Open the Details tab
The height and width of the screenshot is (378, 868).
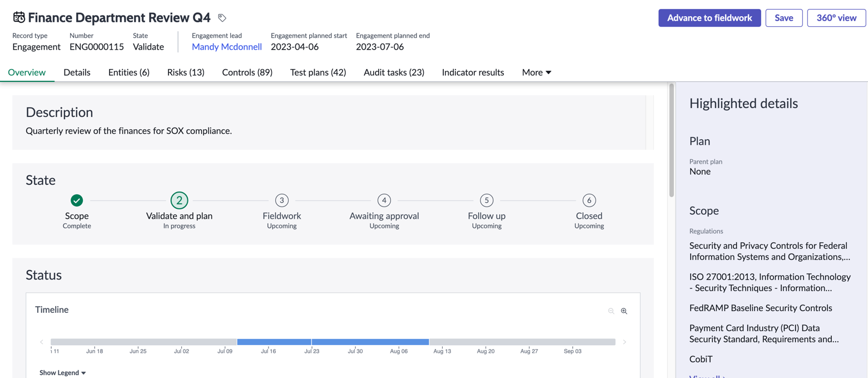tap(77, 72)
